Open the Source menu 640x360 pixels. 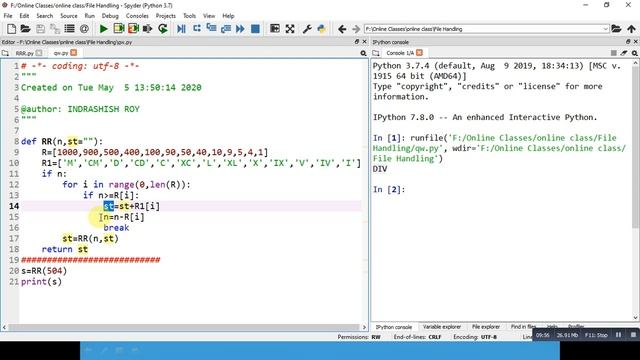click(69, 16)
